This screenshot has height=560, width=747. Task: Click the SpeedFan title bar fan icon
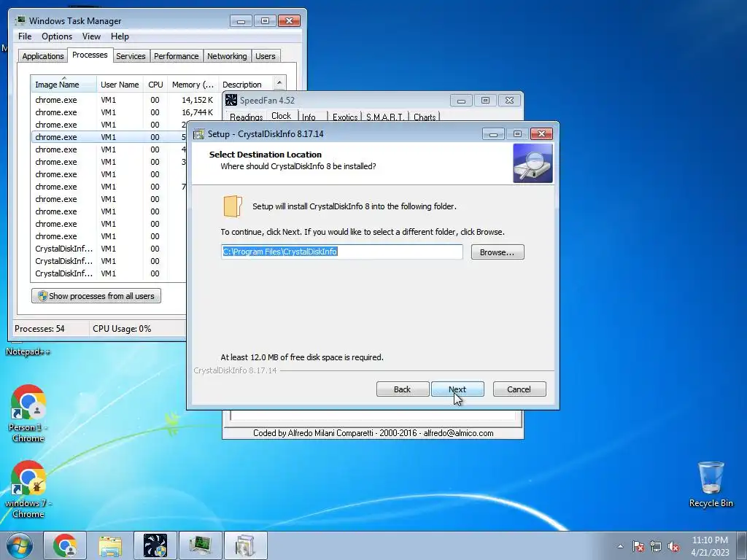[231, 100]
